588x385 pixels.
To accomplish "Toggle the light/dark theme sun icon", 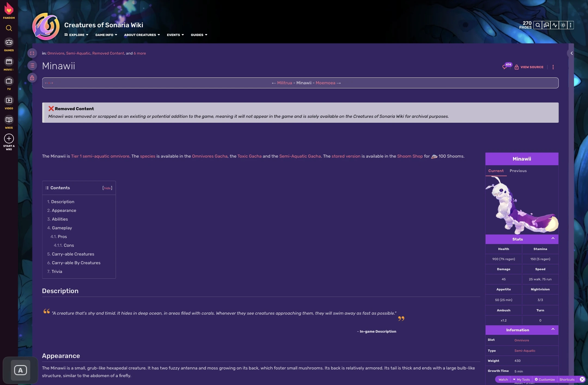I will 563,25.
